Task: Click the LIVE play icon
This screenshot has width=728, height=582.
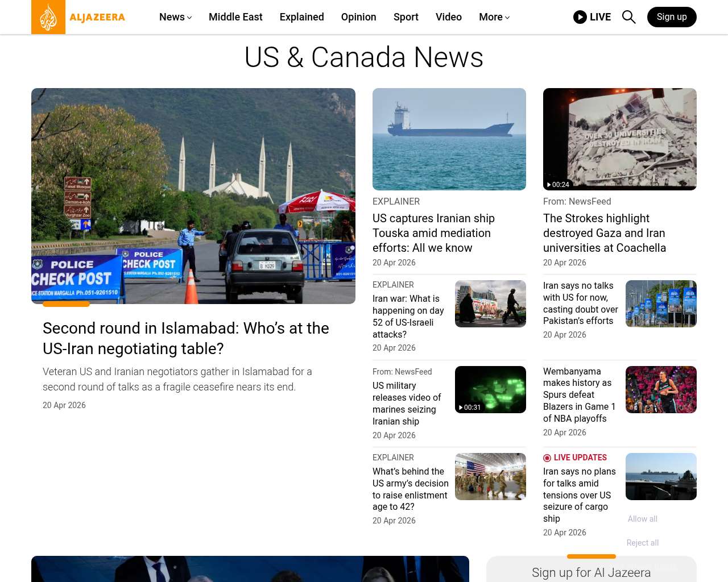Action: pos(580,17)
